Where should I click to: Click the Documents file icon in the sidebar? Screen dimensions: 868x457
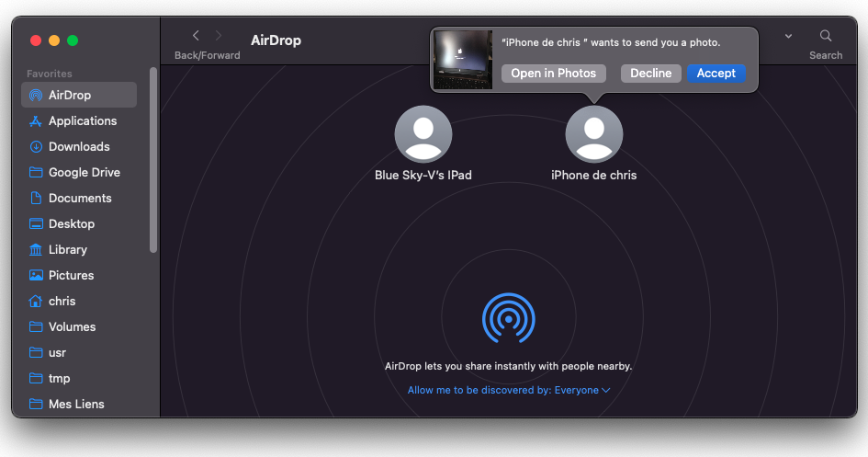pos(36,199)
